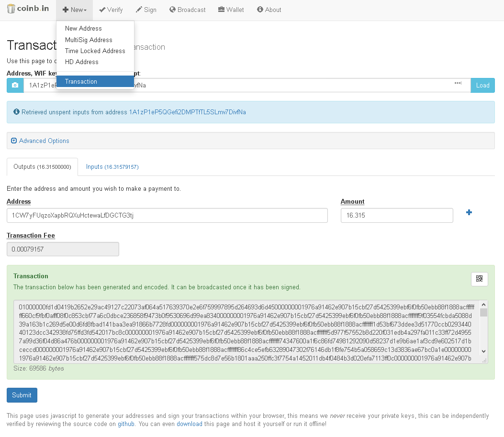The image size is (504, 437).
Task: Click the coinb.in logo
Action: (28, 9)
